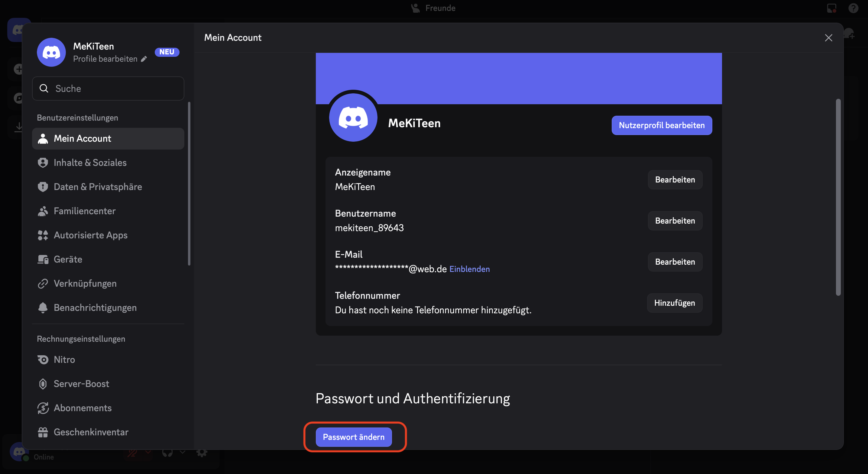Click the help question mark icon
Image resolution: width=868 pixels, height=474 pixels.
(853, 8)
